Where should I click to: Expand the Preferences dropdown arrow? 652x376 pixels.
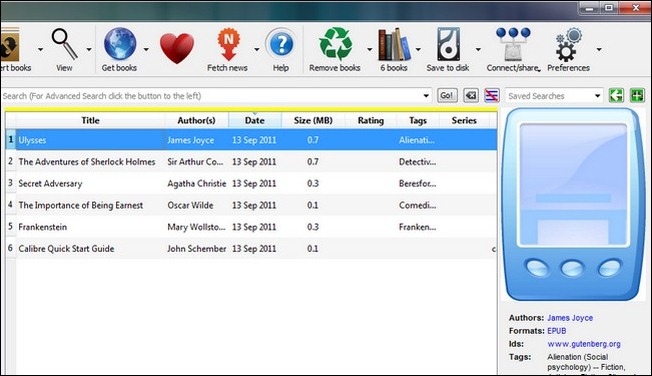point(599,49)
